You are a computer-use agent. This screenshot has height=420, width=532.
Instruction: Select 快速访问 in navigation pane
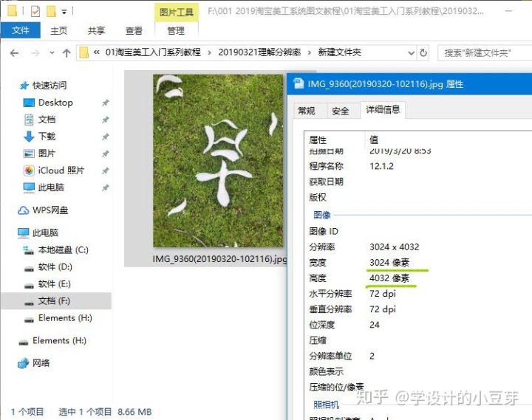tap(50, 86)
